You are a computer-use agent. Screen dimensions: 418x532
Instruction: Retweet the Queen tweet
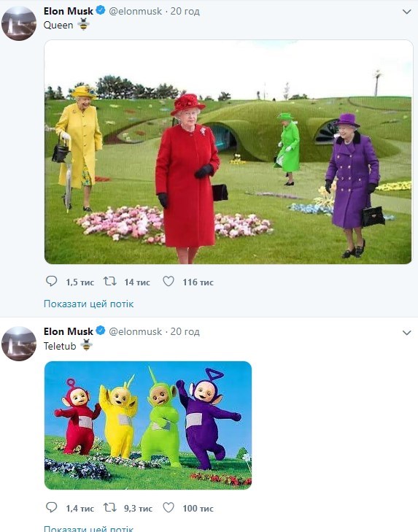[110, 281]
